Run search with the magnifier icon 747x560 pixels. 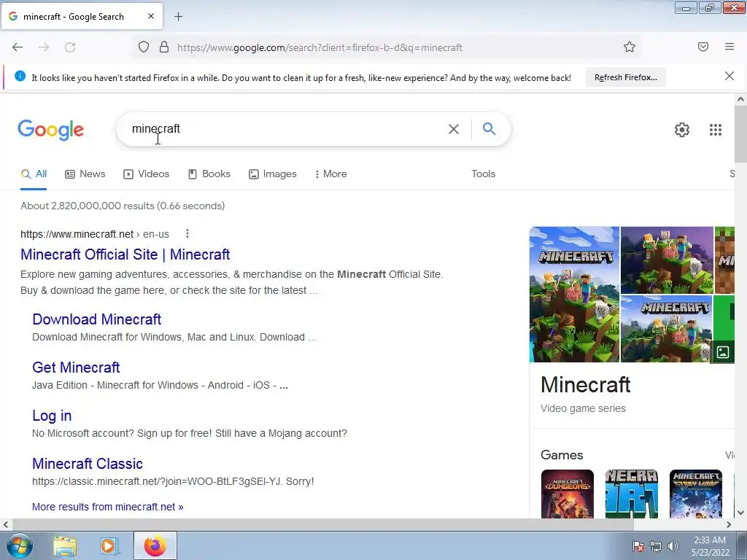click(x=489, y=128)
